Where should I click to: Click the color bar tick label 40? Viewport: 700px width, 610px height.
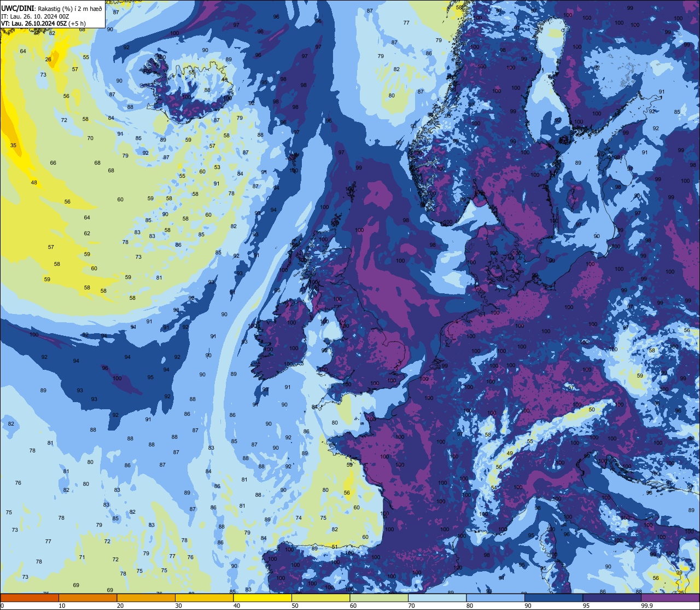pyautogui.click(x=236, y=606)
